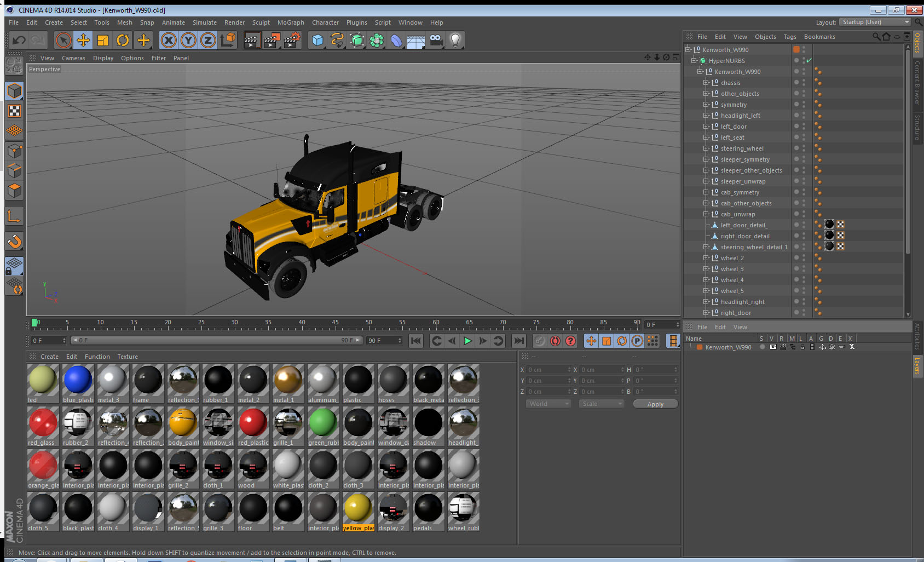Viewport: 924px width, 562px height.
Task: Switch to Points mode in left palette
Action: pyautogui.click(x=14, y=151)
